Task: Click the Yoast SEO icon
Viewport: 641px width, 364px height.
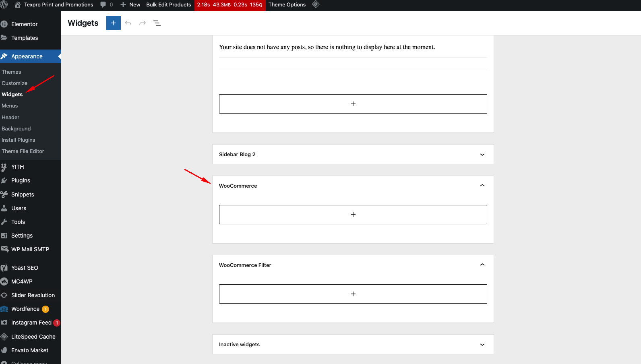Action: (4, 268)
